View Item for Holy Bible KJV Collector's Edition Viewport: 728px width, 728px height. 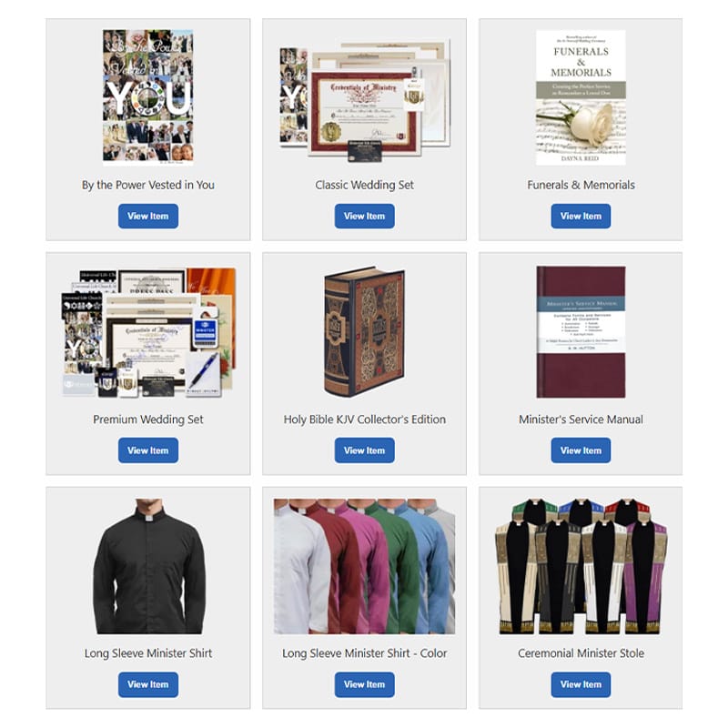click(x=365, y=450)
